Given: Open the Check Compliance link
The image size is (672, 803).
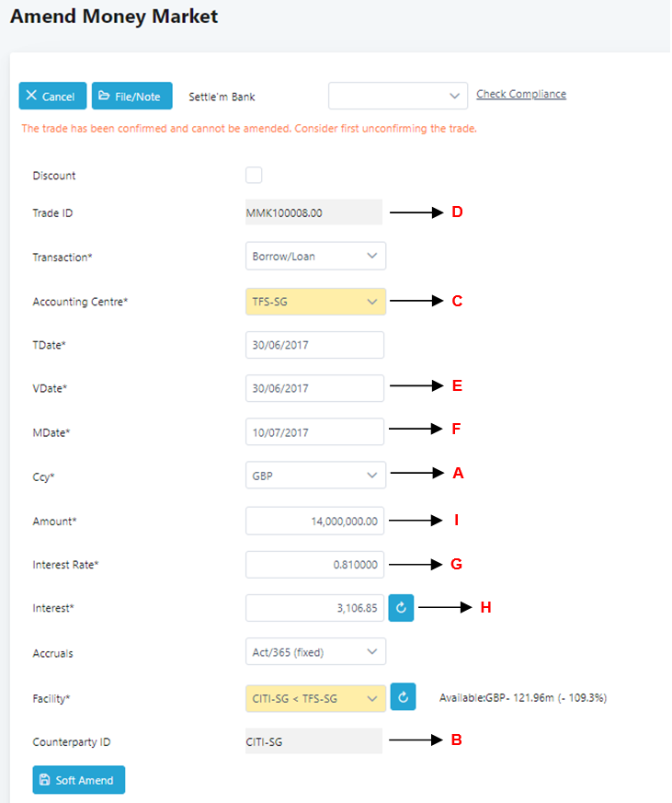Looking at the screenshot, I should 520,94.
